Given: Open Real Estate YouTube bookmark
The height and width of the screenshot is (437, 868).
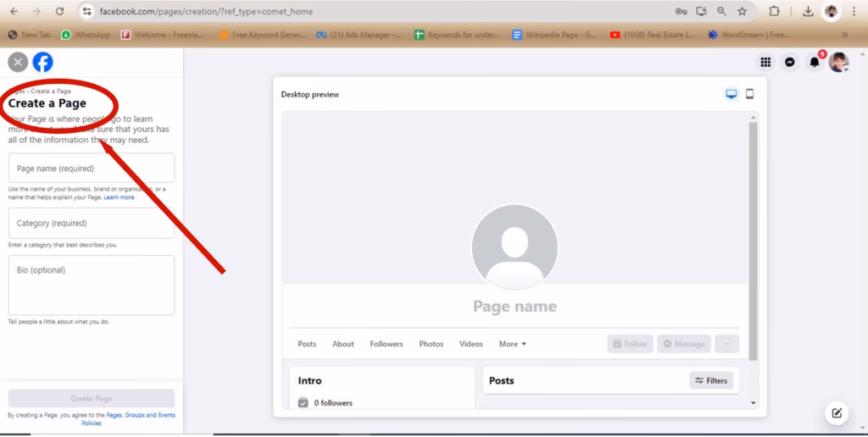Looking at the screenshot, I should click(652, 35).
